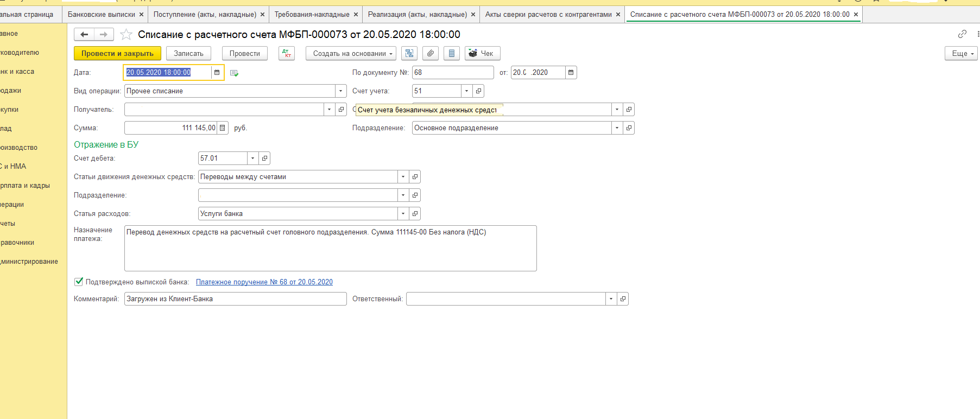Viewport: 980px width, 419px height.
Task: Open calculator for the Сумма field
Action: click(223, 128)
